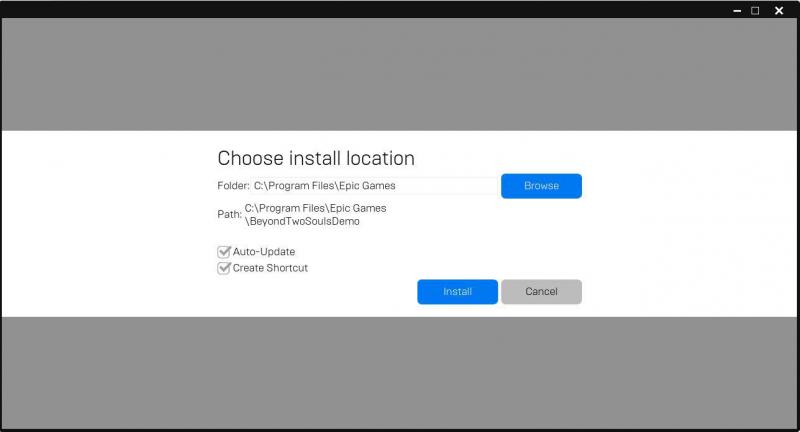Cancel the installation dialog

(x=541, y=291)
